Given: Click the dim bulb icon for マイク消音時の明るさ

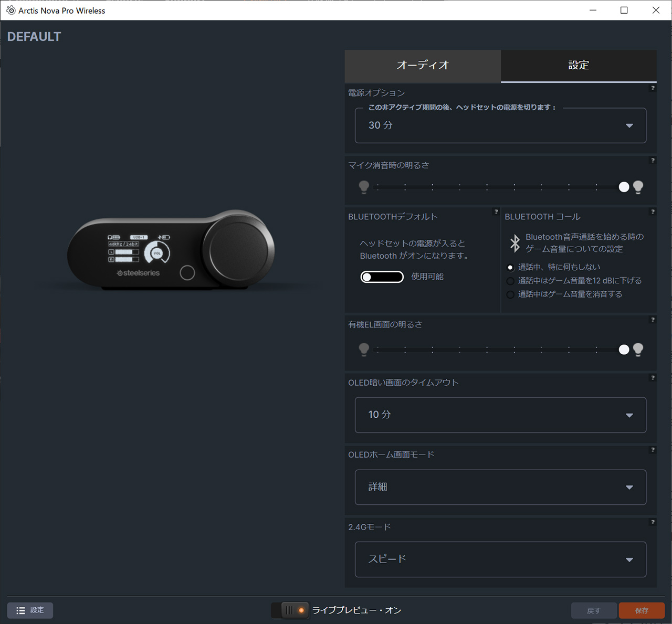Looking at the screenshot, I should (x=364, y=187).
